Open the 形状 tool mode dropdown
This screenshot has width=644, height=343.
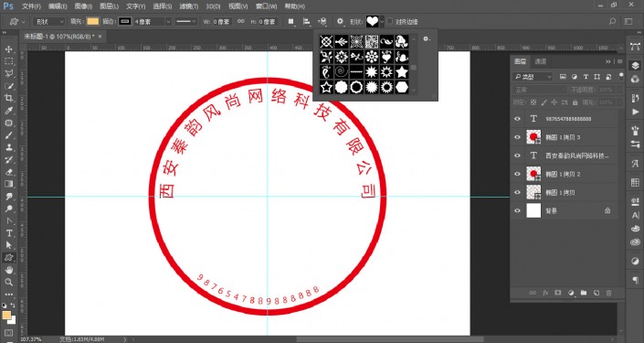click(x=49, y=21)
